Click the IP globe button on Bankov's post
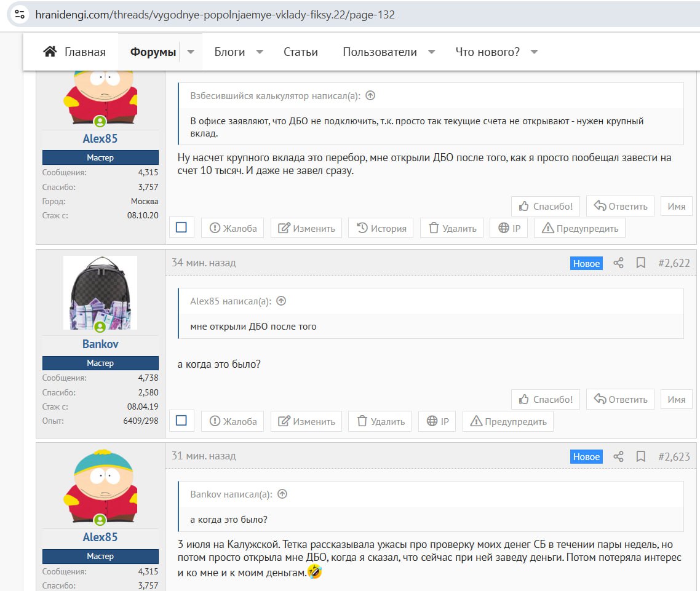Image resolution: width=700 pixels, height=591 pixels. tap(437, 421)
